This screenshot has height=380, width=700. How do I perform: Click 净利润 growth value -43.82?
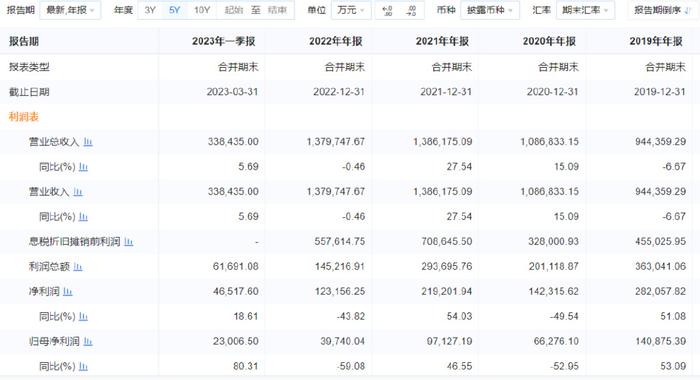click(351, 317)
